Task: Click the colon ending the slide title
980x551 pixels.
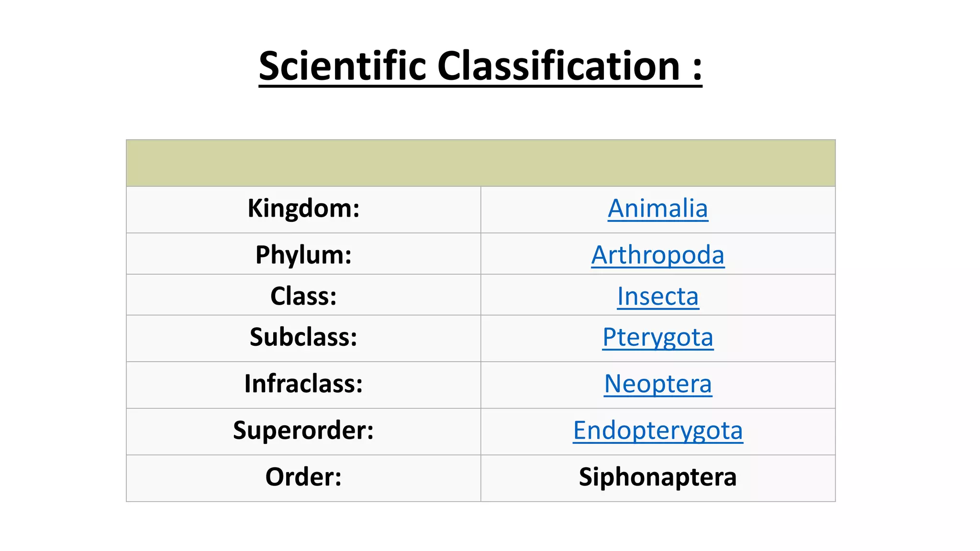Action: tap(697, 69)
